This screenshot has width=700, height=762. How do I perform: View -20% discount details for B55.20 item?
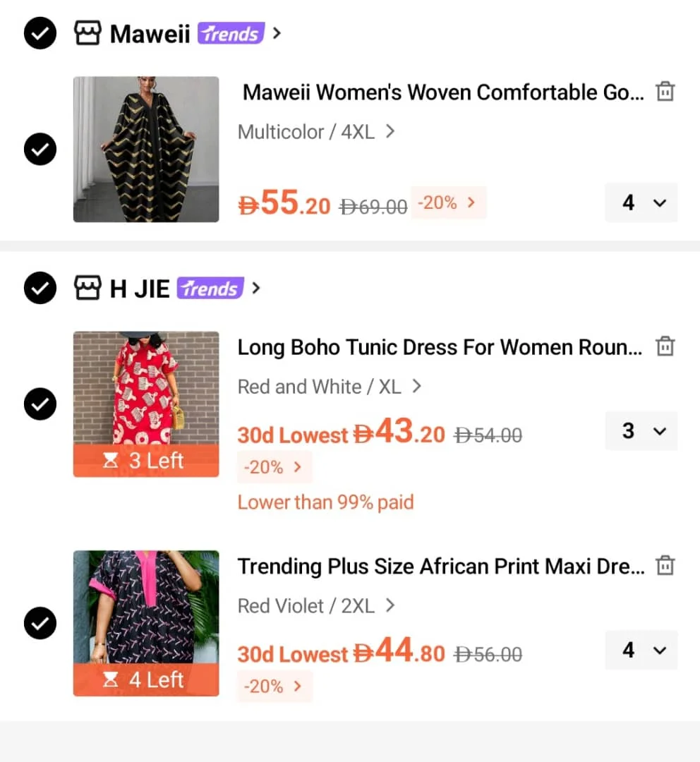pyautogui.click(x=448, y=202)
